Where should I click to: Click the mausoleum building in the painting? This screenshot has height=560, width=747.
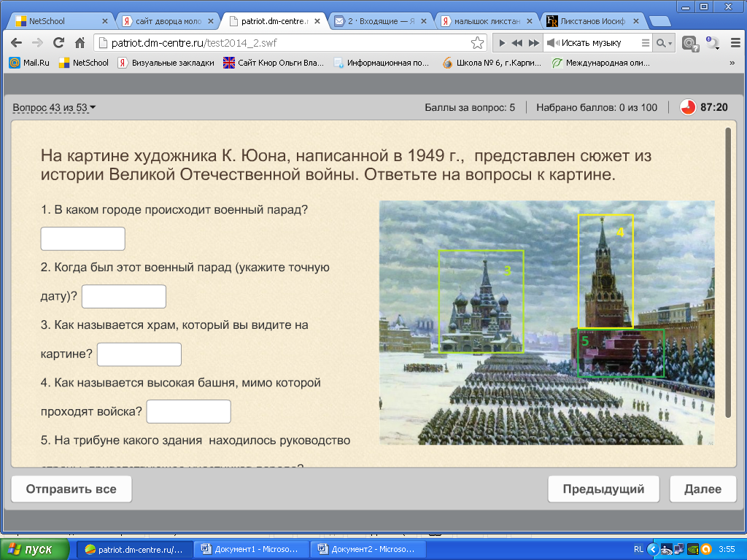pyautogui.click(x=621, y=354)
